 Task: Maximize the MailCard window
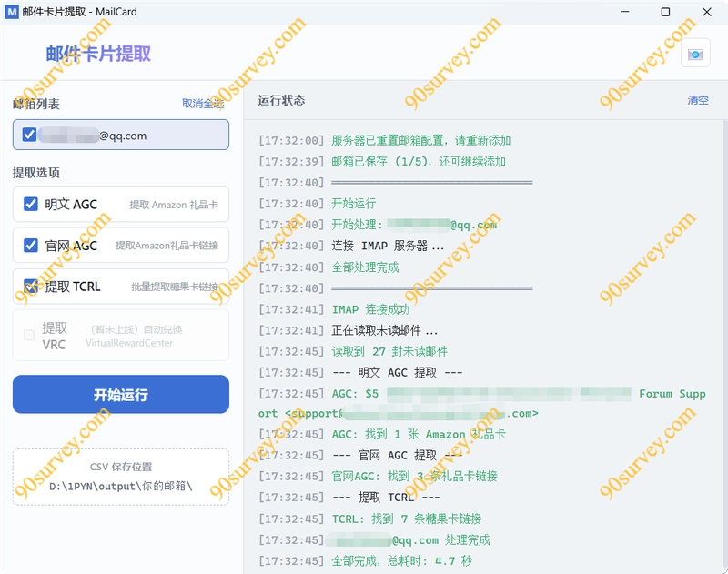[x=665, y=12]
